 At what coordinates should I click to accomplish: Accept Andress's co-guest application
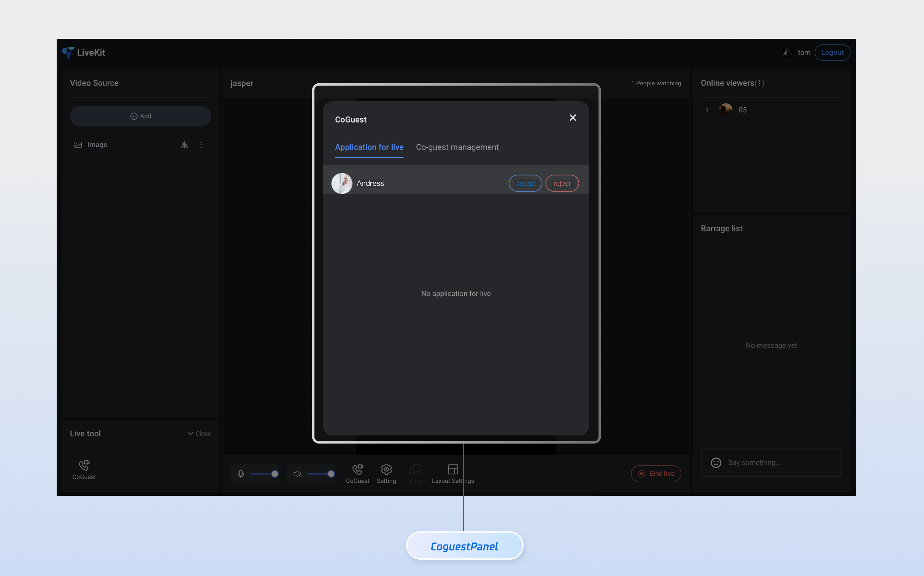pyautogui.click(x=525, y=184)
